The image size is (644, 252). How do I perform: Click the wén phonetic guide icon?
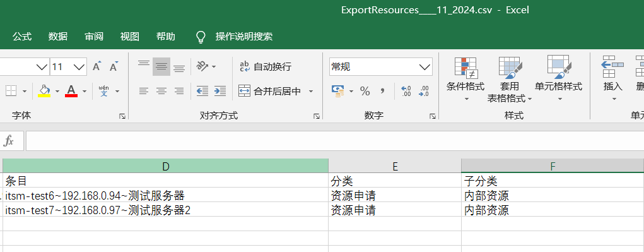104,90
